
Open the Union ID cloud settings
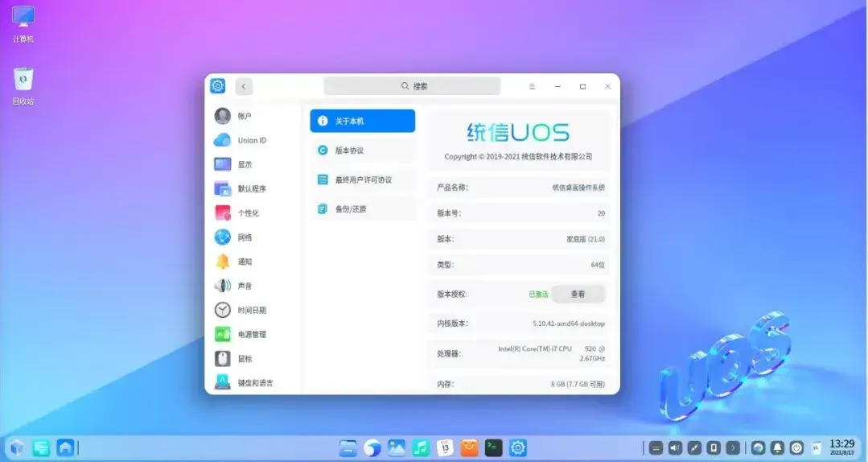(241, 140)
